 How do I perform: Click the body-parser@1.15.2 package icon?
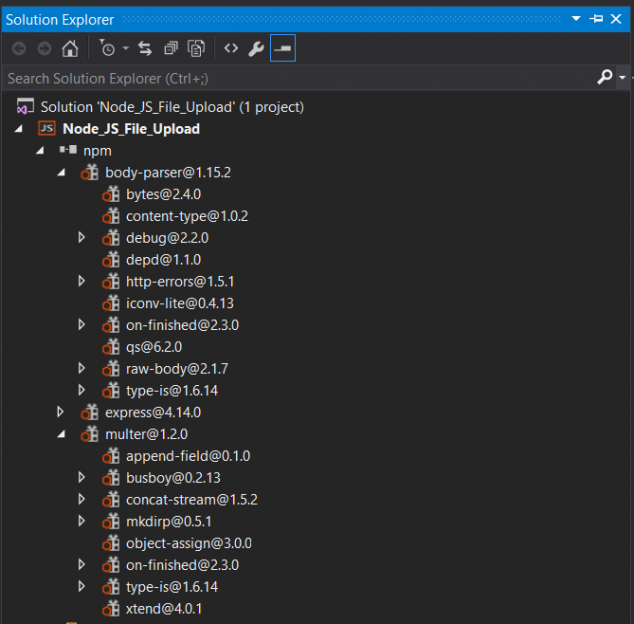click(x=89, y=172)
